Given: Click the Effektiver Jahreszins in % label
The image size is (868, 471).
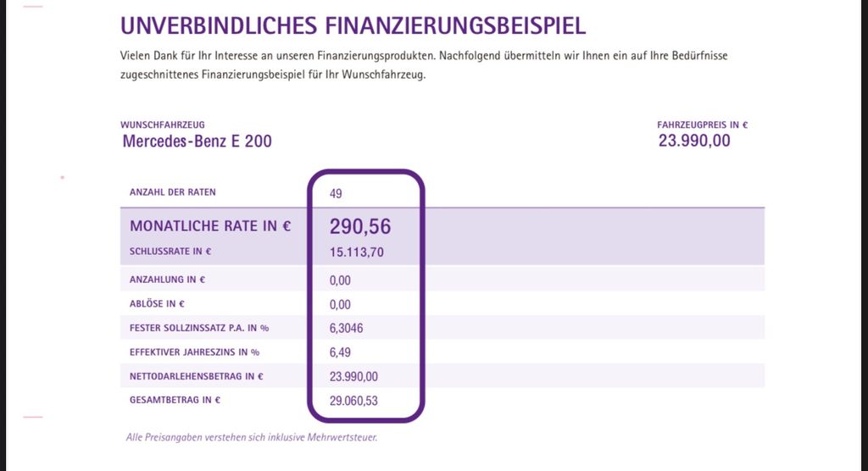Looking at the screenshot, I should [x=194, y=352].
